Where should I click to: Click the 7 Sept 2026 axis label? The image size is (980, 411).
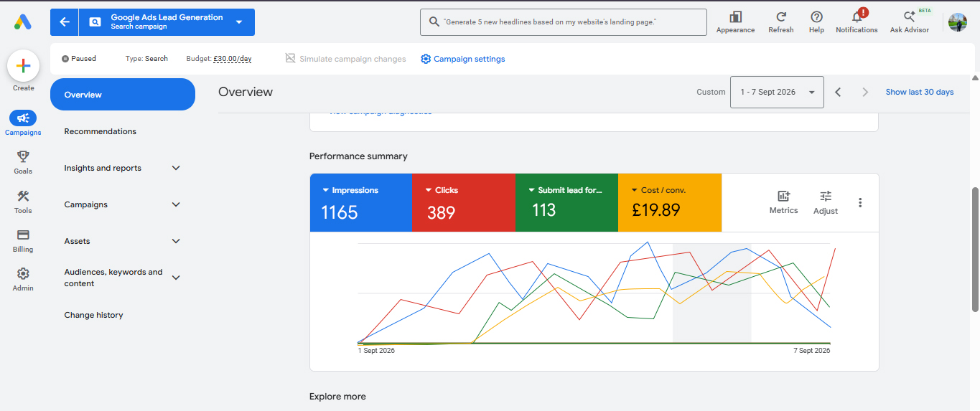coord(811,351)
